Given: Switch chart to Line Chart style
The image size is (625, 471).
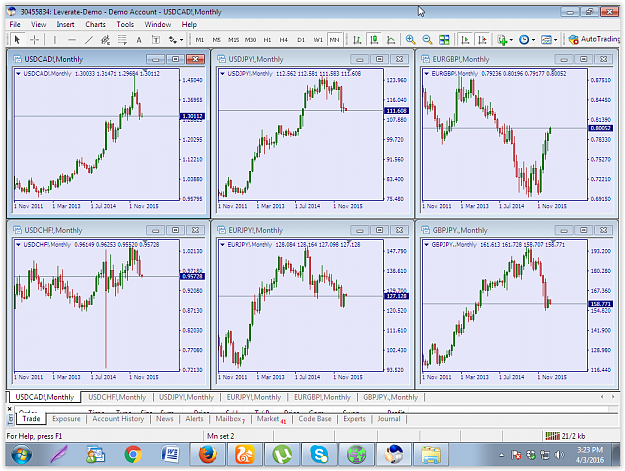Looking at the screenshot, I should (x=391, y=39).
